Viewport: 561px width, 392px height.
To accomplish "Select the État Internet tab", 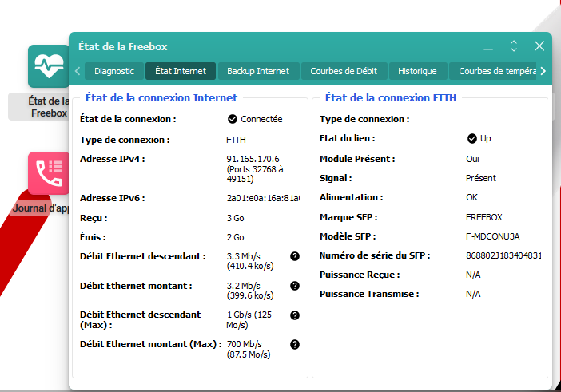I will coord(181,71).
